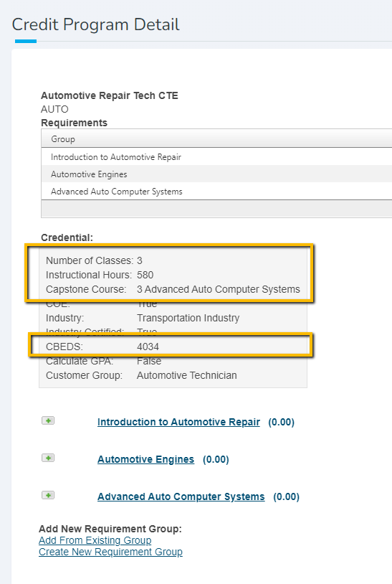Viewport: 392px width, 584px height.
Task: Click the Credit Program Detail heading
Action: (x=95, y=24)
